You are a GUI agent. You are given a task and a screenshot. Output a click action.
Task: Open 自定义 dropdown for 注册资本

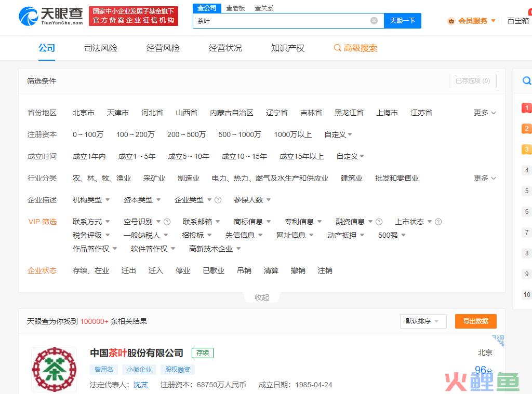338,134
